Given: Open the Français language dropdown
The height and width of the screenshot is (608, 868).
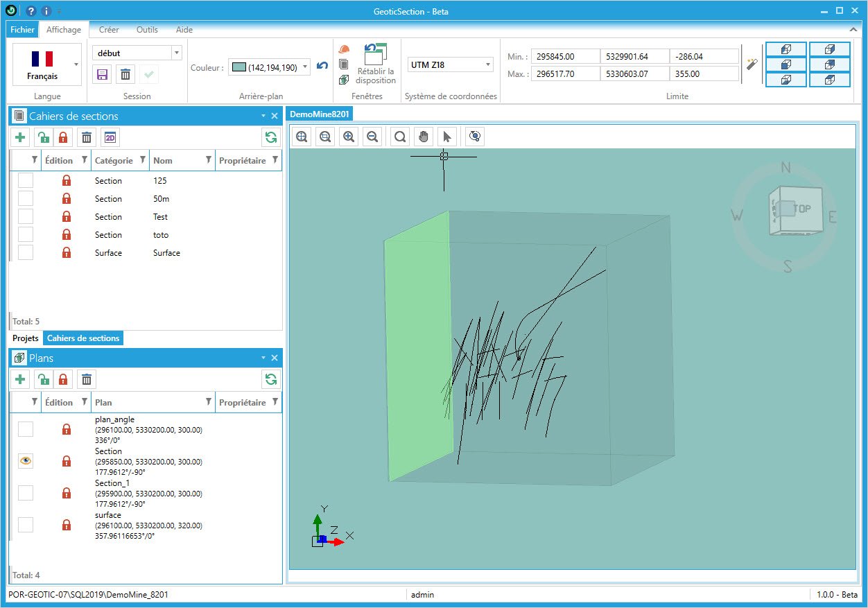Looking at the screenshot, I should (x=76, y=64).
